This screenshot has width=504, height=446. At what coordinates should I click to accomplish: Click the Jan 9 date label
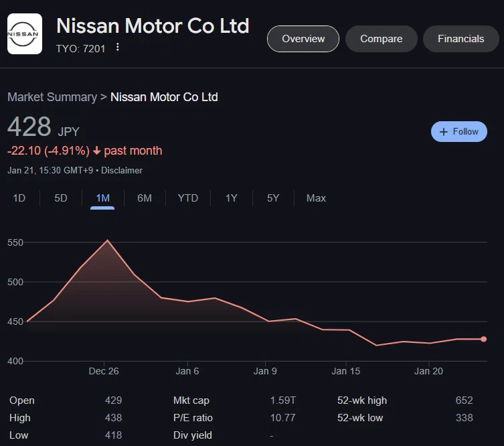[265, 371]
